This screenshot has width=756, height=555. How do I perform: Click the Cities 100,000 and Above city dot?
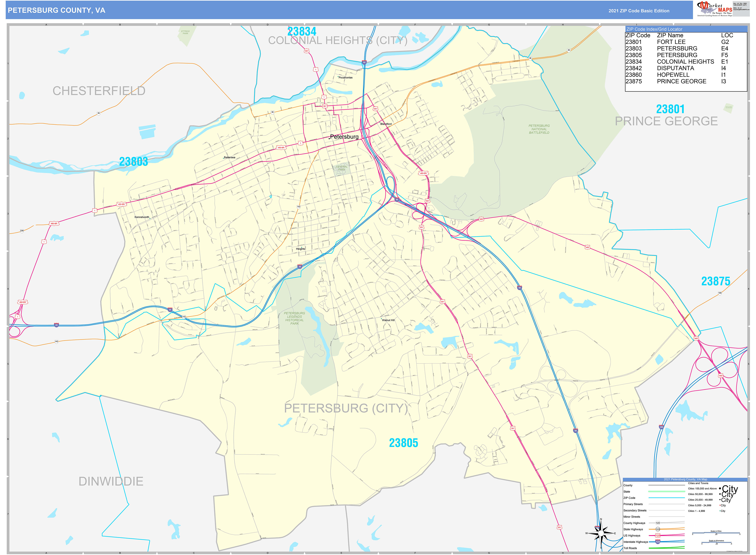720,489
